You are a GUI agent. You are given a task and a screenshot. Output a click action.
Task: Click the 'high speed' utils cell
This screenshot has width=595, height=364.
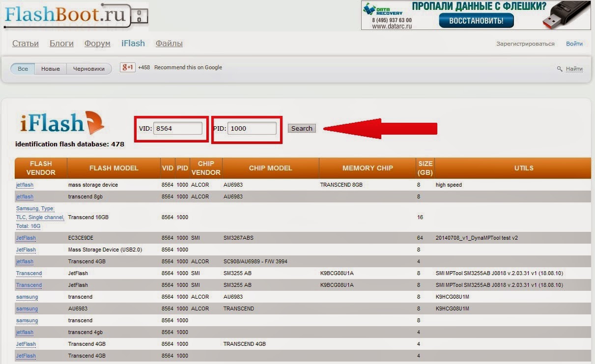pos(449,185)
